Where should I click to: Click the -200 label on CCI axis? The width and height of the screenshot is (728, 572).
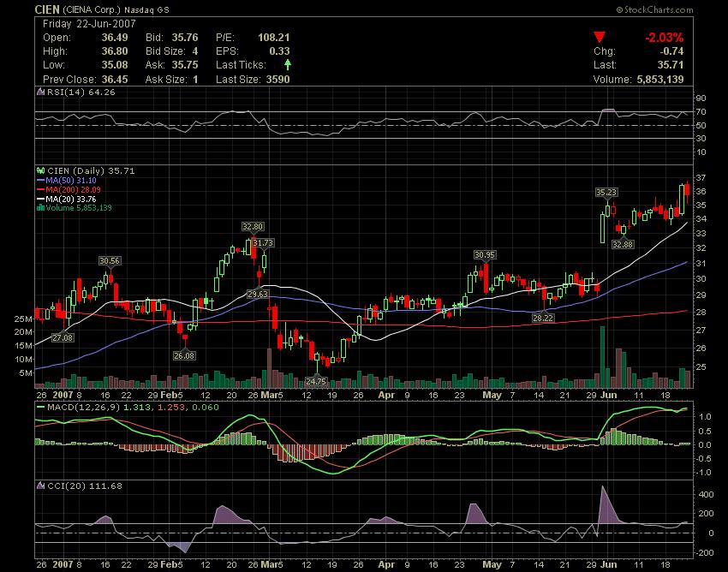(x=704, y=552)
